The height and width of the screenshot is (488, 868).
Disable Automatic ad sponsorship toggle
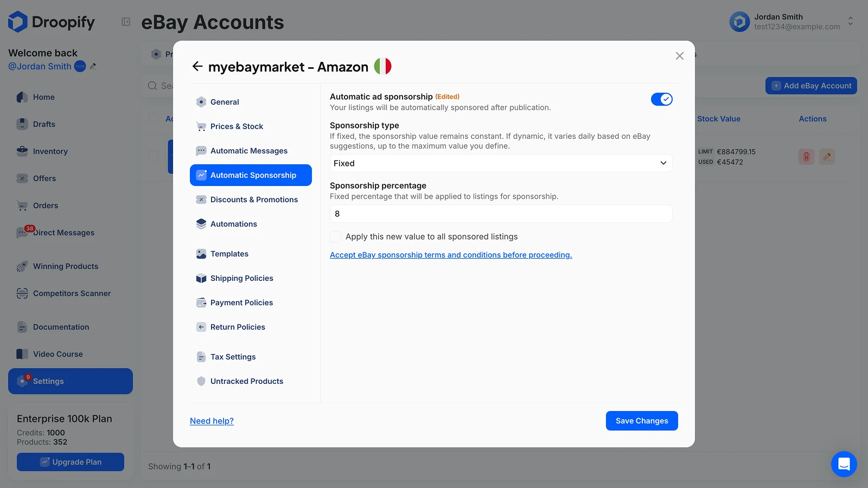(661, 99)
